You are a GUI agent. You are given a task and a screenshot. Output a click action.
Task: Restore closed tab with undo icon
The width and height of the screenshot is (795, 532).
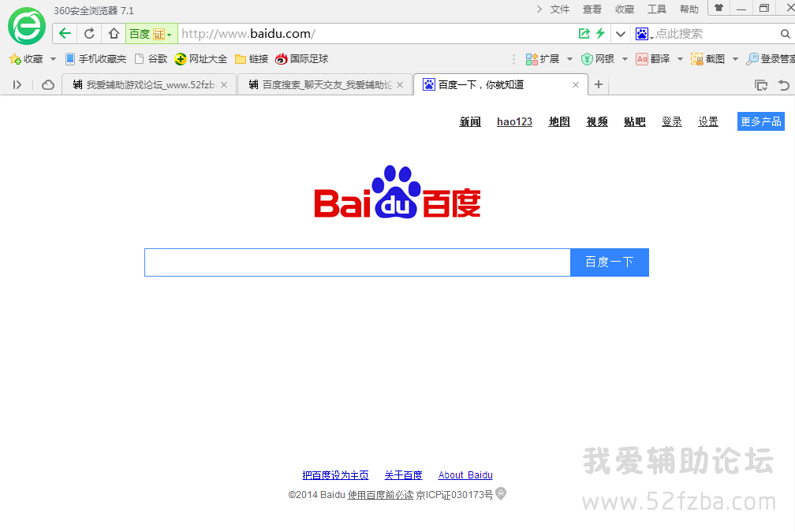point(784,84)
